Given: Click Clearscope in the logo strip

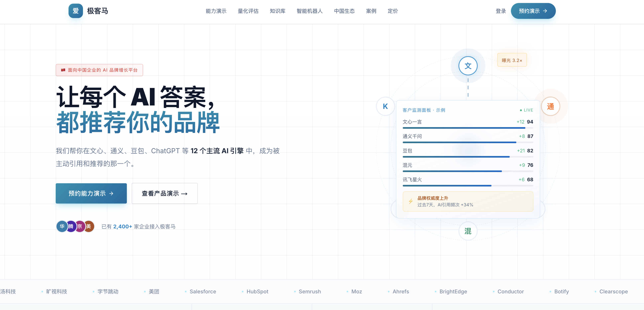Looking at the screenshot, I should [x=613, y=292].
